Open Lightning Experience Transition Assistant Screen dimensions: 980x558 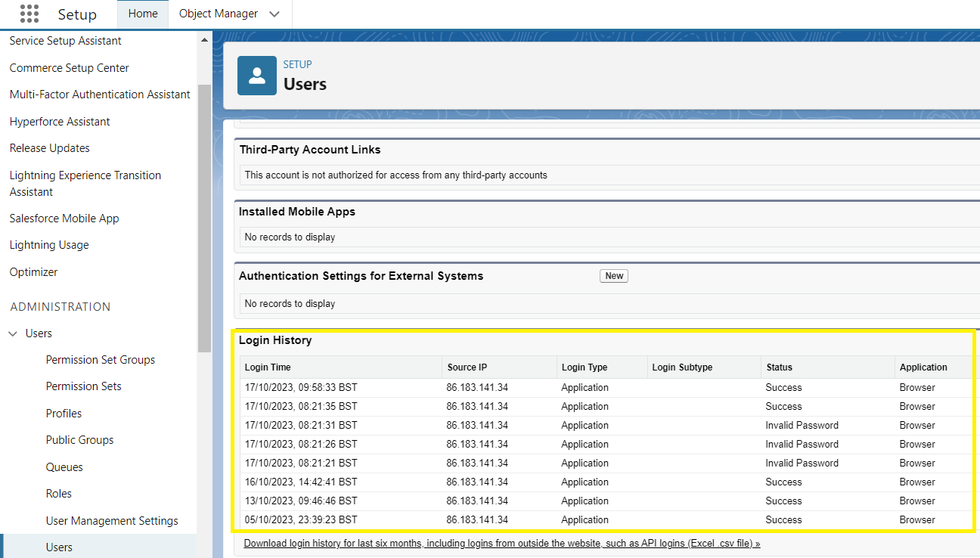click(85, 184)
